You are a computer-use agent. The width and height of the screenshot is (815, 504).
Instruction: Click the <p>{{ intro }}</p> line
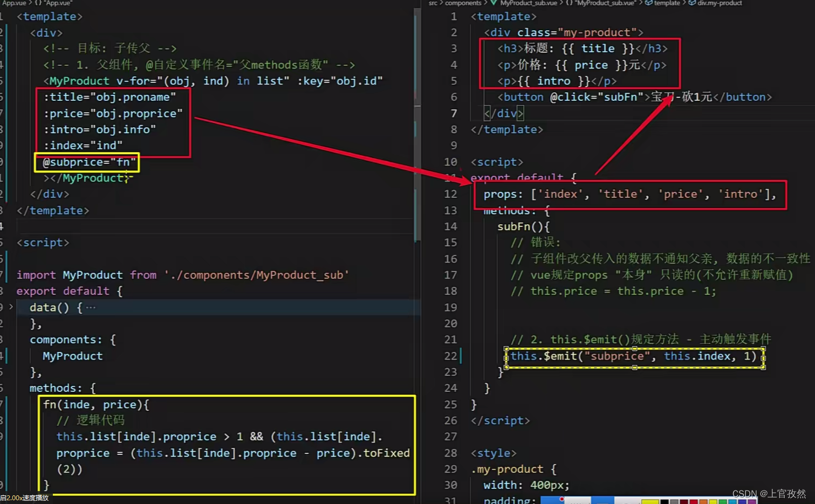[557, 81]
